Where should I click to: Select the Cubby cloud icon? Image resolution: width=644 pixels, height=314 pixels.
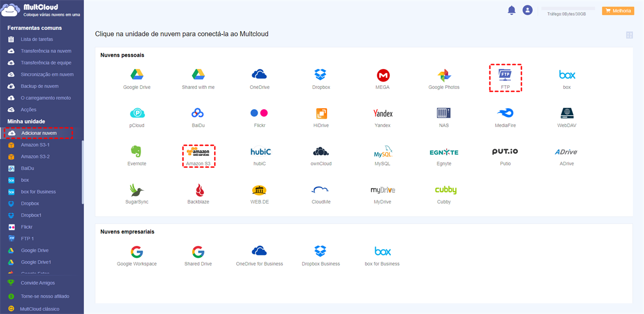(x=445, y=190)
